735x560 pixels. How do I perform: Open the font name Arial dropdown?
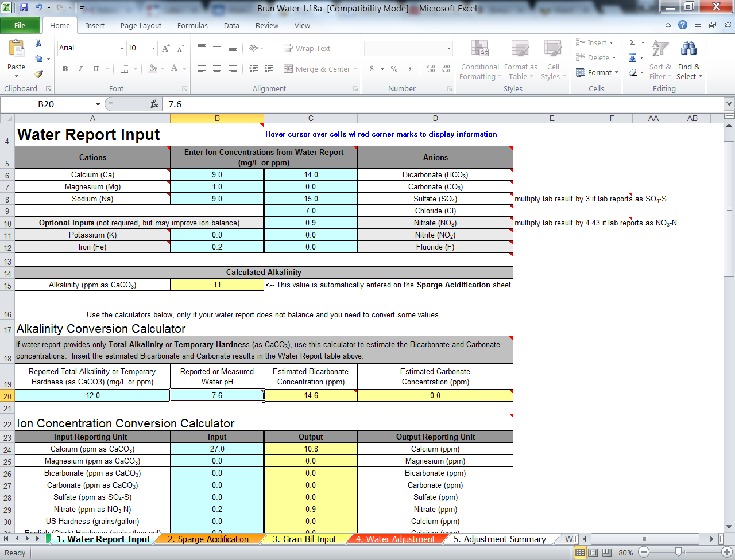(x=122, y=48)
